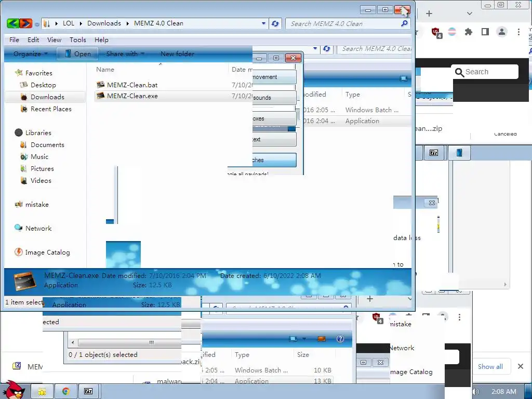Click the breadcrumb arrow after LOL

81,23
